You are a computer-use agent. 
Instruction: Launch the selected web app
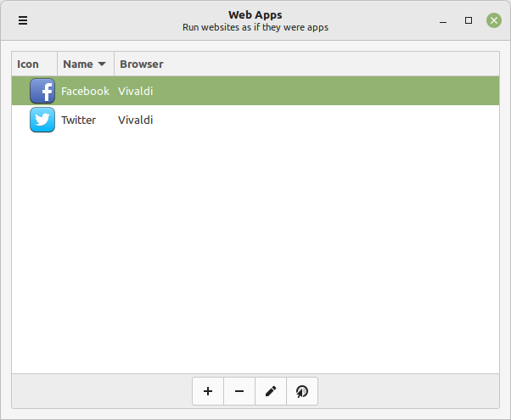pyautogui.click(x=302, y=391)
